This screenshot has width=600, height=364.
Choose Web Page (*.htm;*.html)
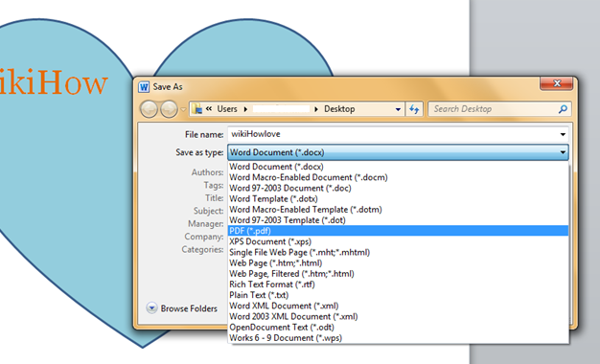(398, 263)
